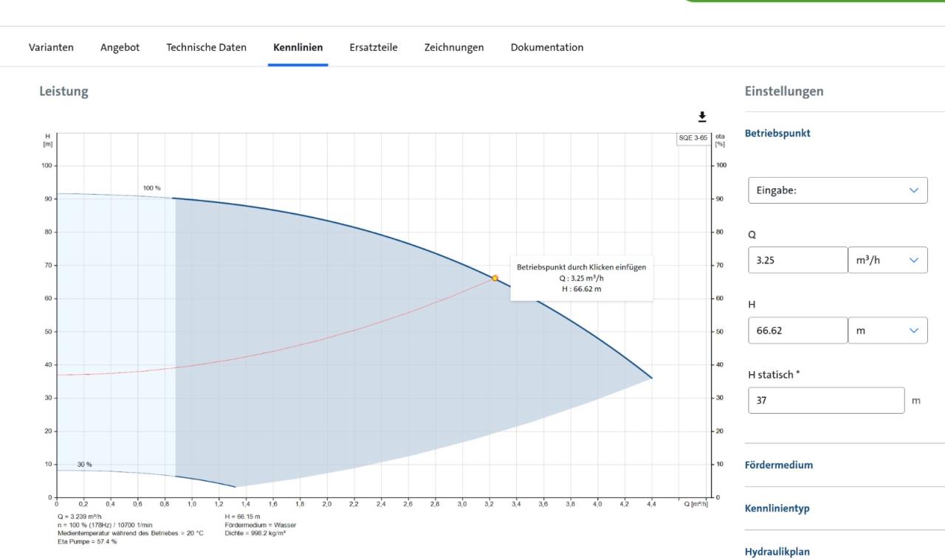Click the SQE 3-65 legend label

(x=693, y=139)
